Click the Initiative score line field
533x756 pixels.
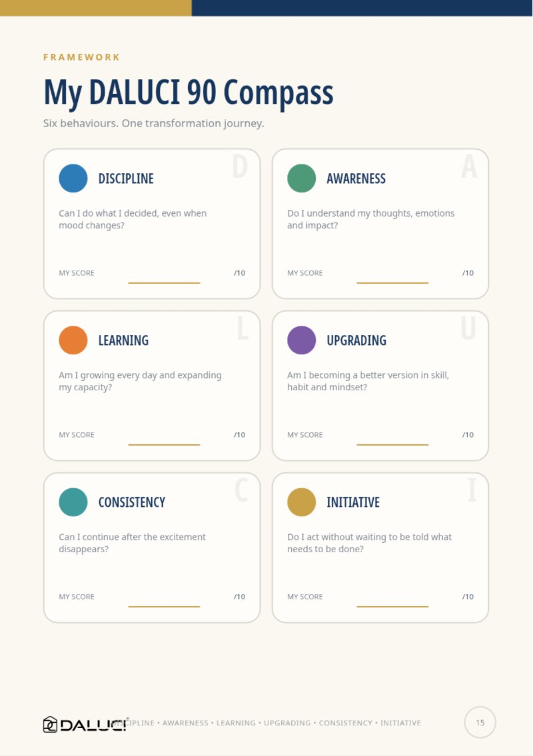pos(392,607)
